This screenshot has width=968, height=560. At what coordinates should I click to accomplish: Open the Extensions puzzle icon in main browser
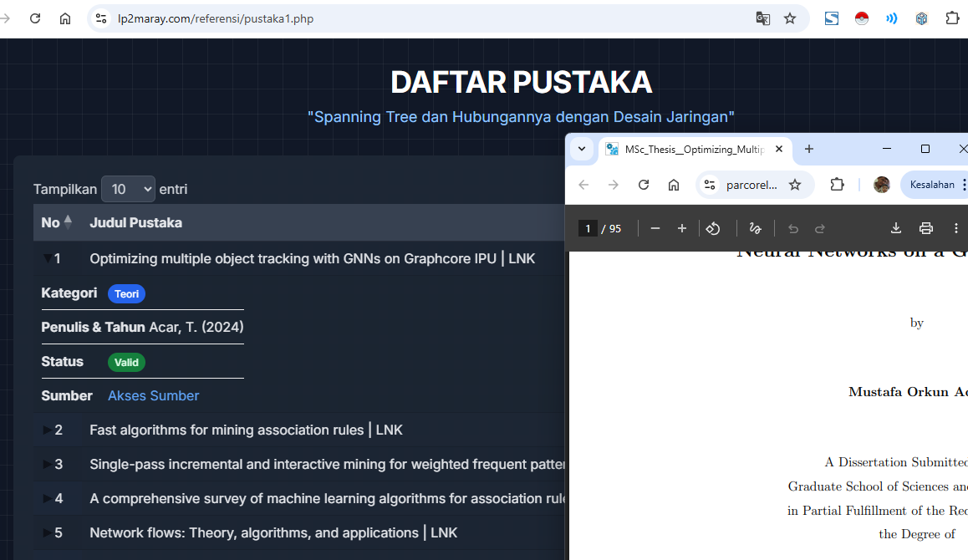pyautogui.click(x=952, y=18)
